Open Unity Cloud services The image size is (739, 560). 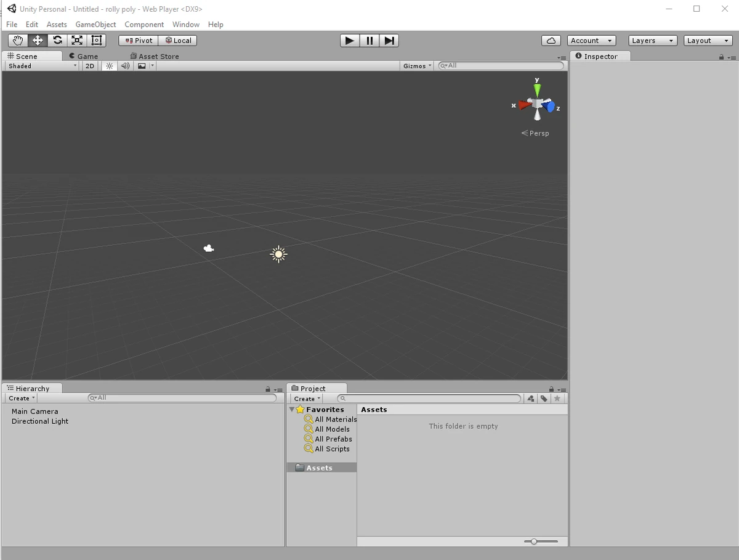551,40
